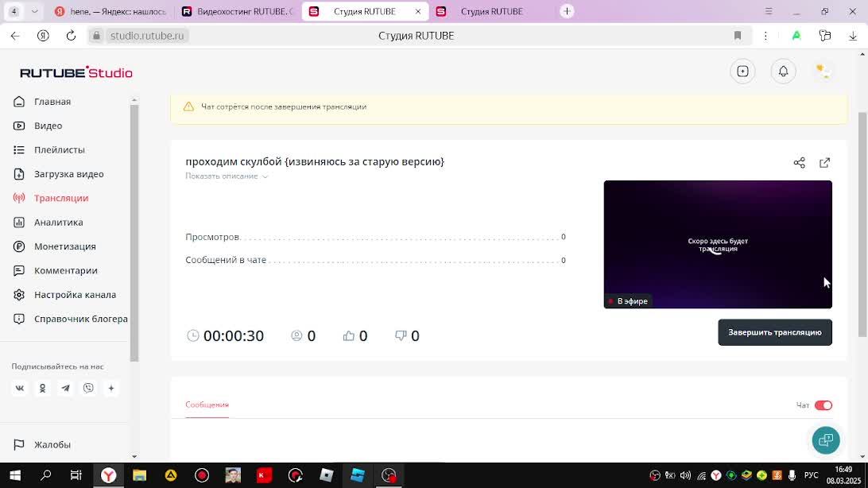Click the Просмотров count row

(375, 237)
